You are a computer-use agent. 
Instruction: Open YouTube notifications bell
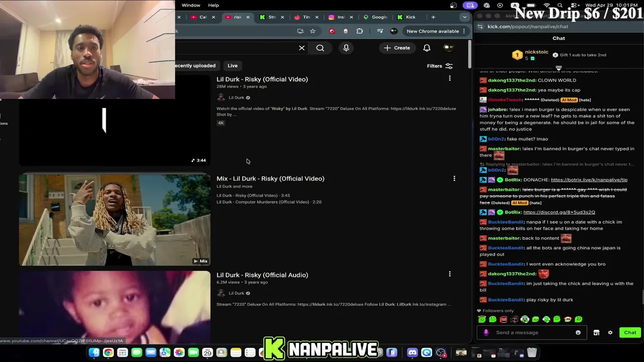point(427,48)
